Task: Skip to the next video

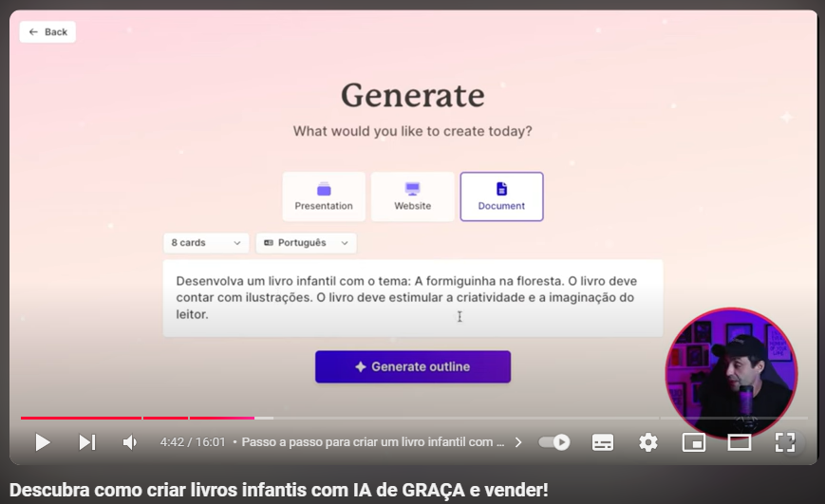Action: click(x=86, y=442)
